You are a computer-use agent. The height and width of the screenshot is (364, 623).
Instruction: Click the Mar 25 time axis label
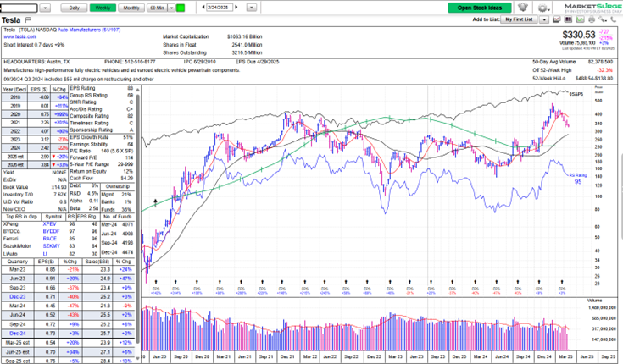565,356
